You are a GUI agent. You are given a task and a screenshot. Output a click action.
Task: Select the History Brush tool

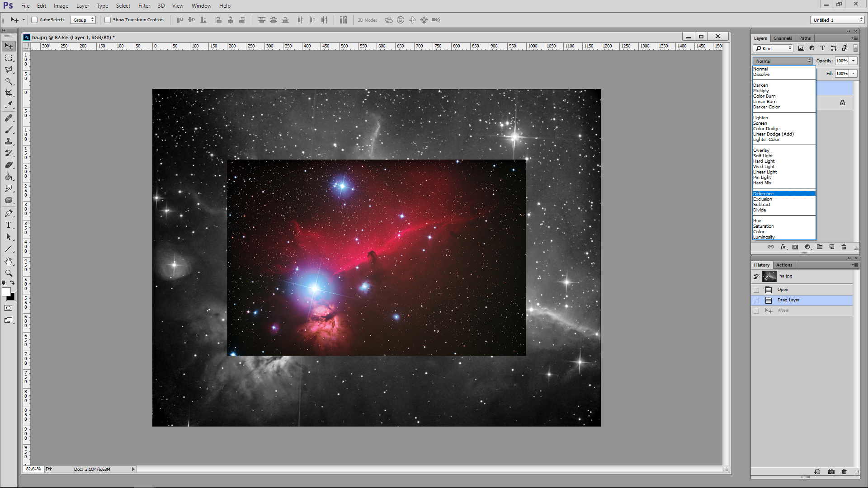pos(9,153)
